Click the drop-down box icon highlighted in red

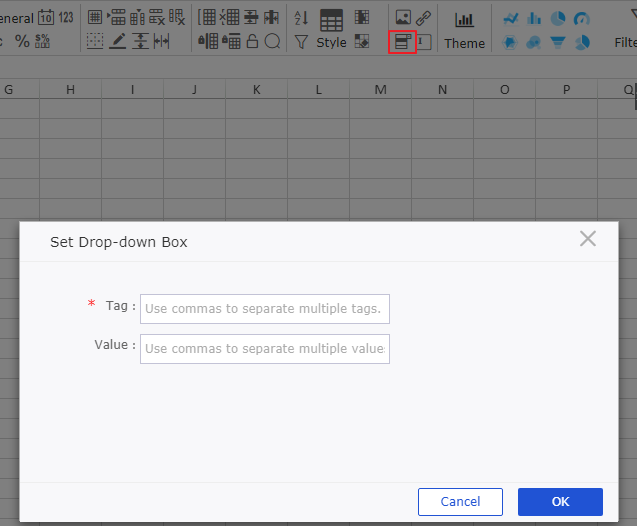(402, 42)
